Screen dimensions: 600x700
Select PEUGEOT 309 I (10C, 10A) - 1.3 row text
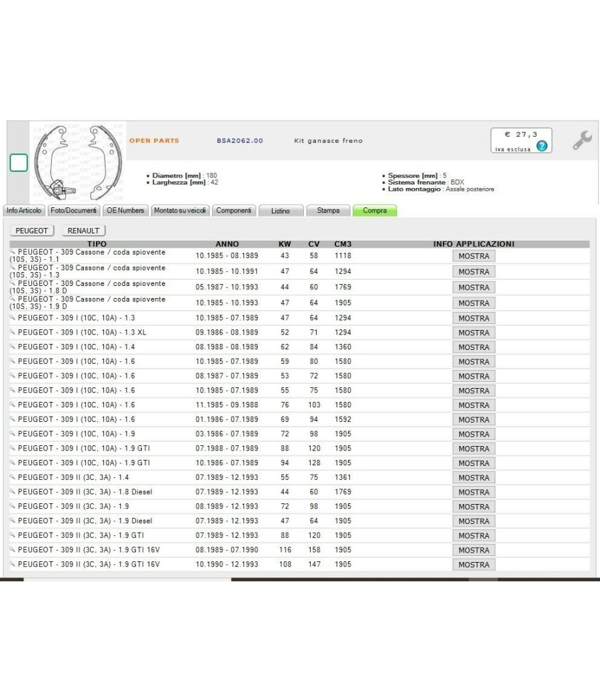(77, 318)
